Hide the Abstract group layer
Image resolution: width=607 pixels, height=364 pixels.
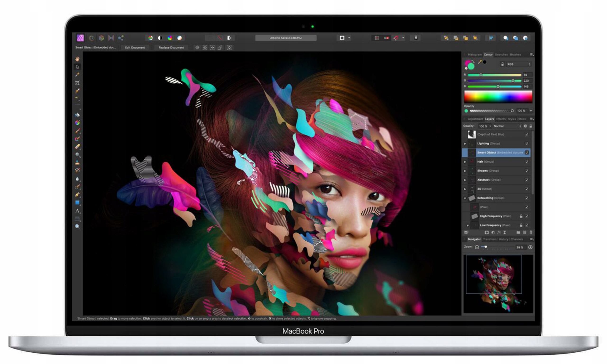point(527,180)
